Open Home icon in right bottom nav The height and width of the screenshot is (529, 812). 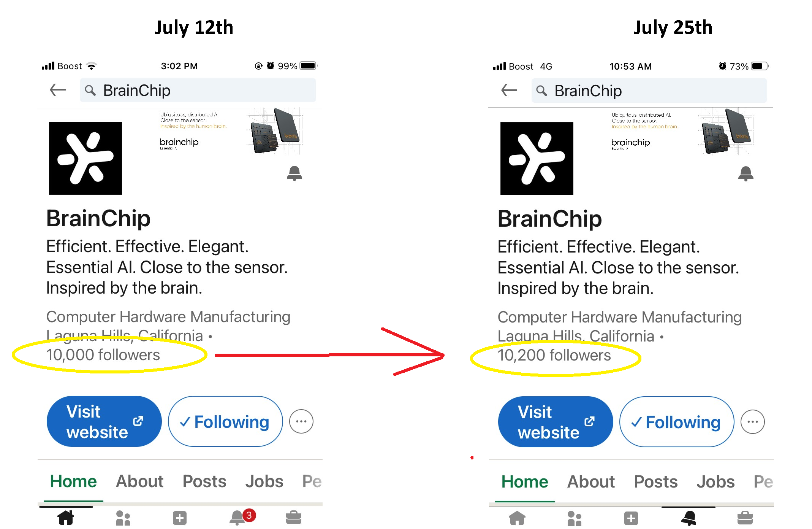[517, 518]
